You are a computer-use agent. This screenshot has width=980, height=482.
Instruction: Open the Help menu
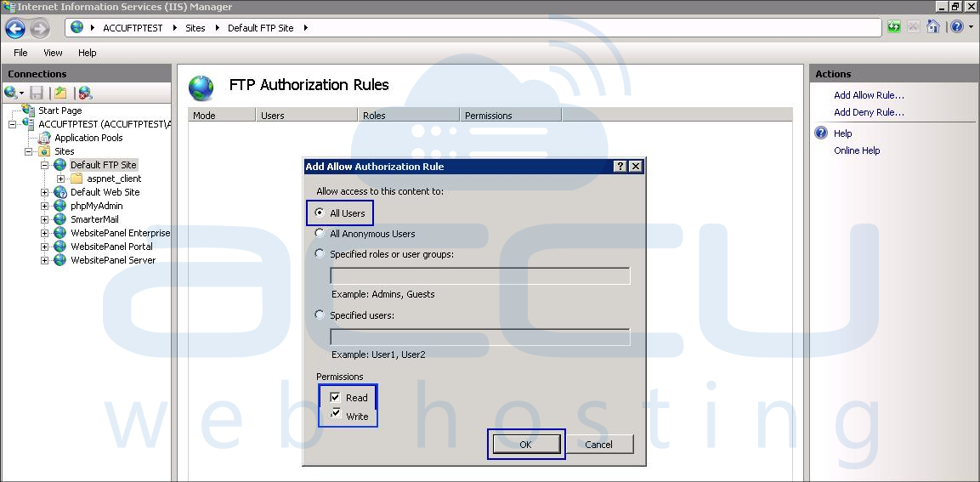(87, 53)
